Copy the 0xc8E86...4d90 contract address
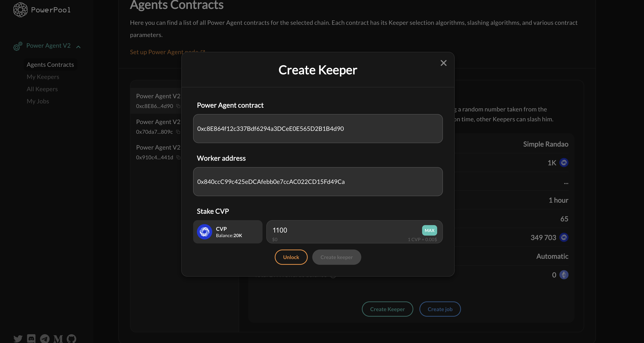The image size is (644, 343). pos(178,106)
